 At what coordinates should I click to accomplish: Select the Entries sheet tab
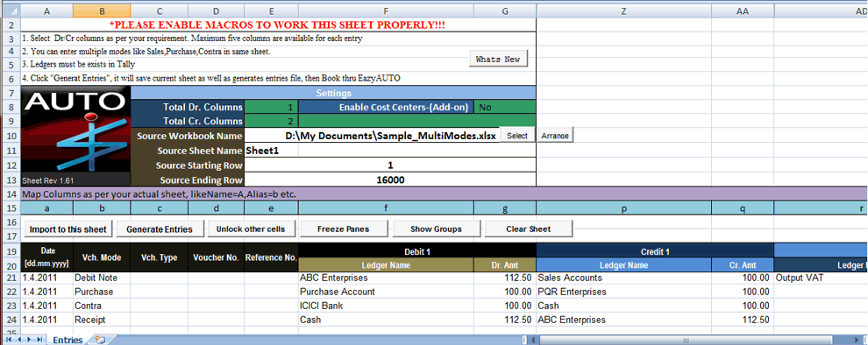pyautogui.click(x=68, y=340)
